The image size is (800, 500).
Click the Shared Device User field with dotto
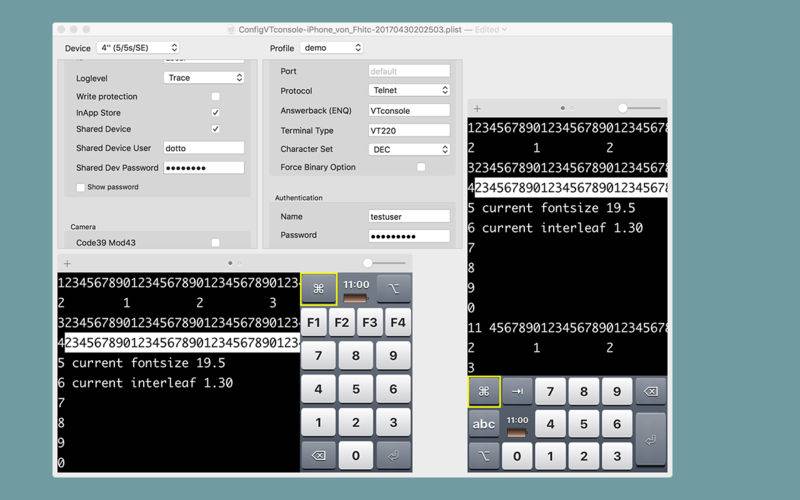[204, 148]
